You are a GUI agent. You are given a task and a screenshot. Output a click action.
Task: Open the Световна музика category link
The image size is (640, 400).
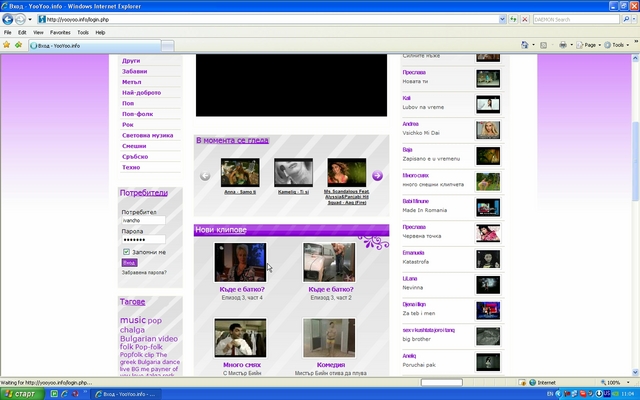coord(147,135)
